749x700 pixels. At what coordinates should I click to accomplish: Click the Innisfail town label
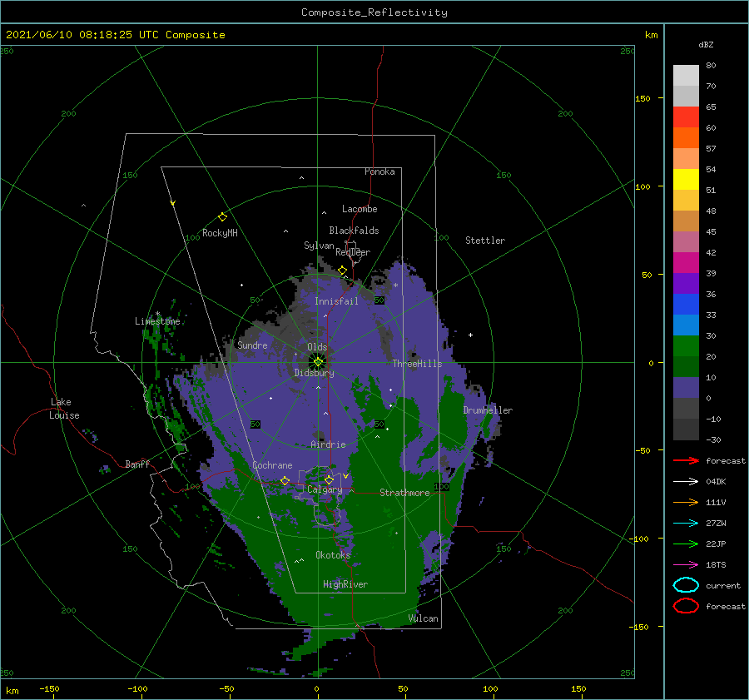(x=336, y=301)
